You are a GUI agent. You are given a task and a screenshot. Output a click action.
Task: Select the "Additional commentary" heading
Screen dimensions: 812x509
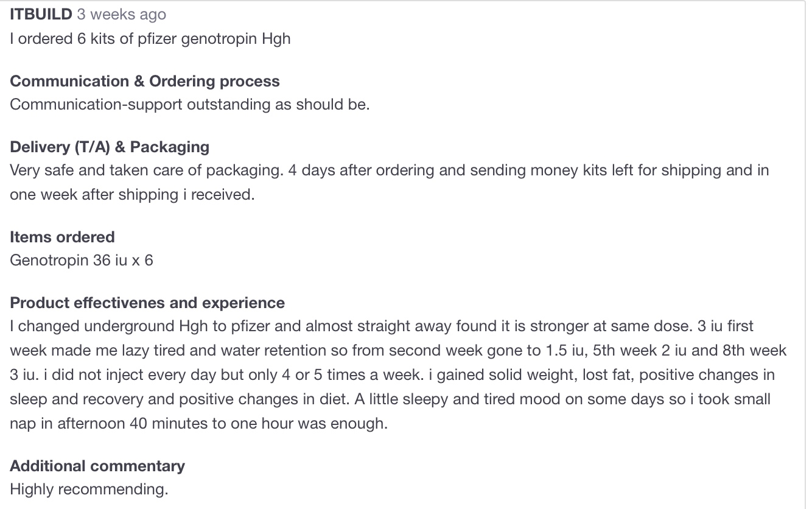coord(97,466)
